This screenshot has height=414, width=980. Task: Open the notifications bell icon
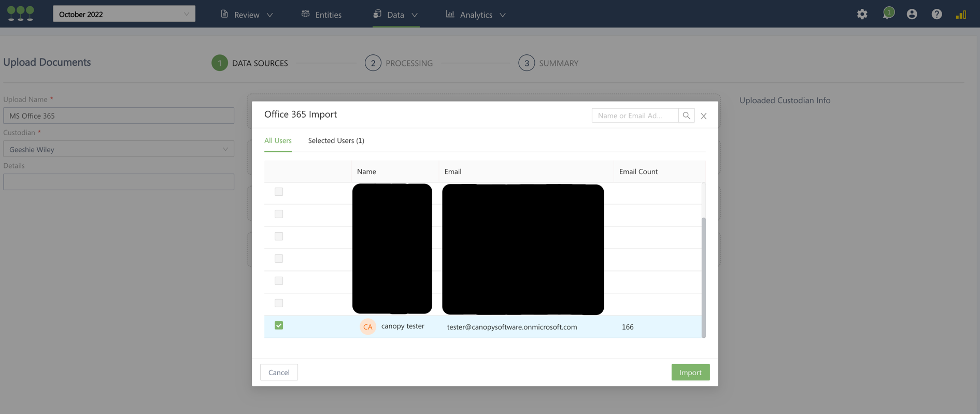[x=888, y=14]
